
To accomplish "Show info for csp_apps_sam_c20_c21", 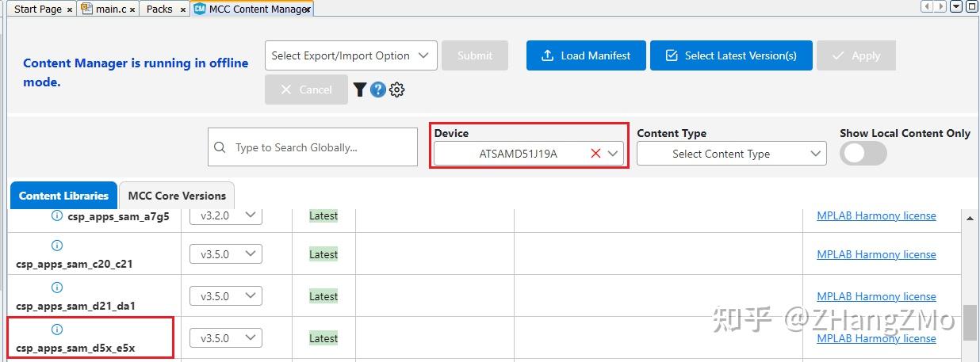I will [x=56, y=246].
